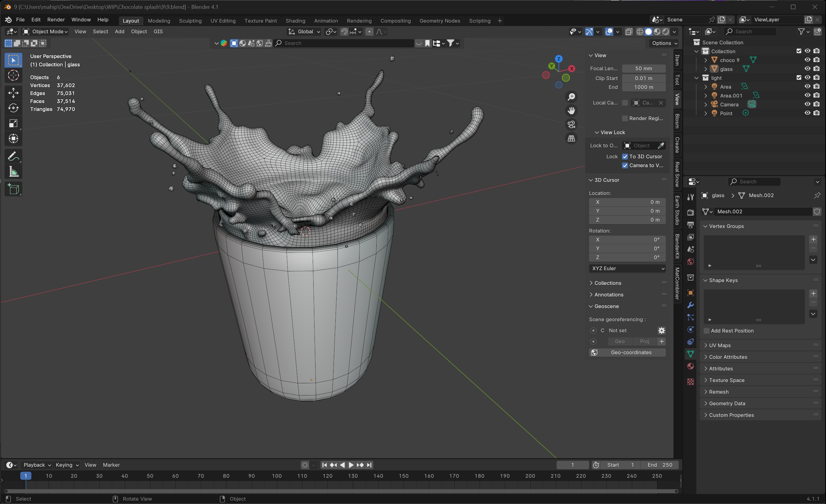The image size is (826, 504).
Task: Open the viewport Options button
Action: 664,43
